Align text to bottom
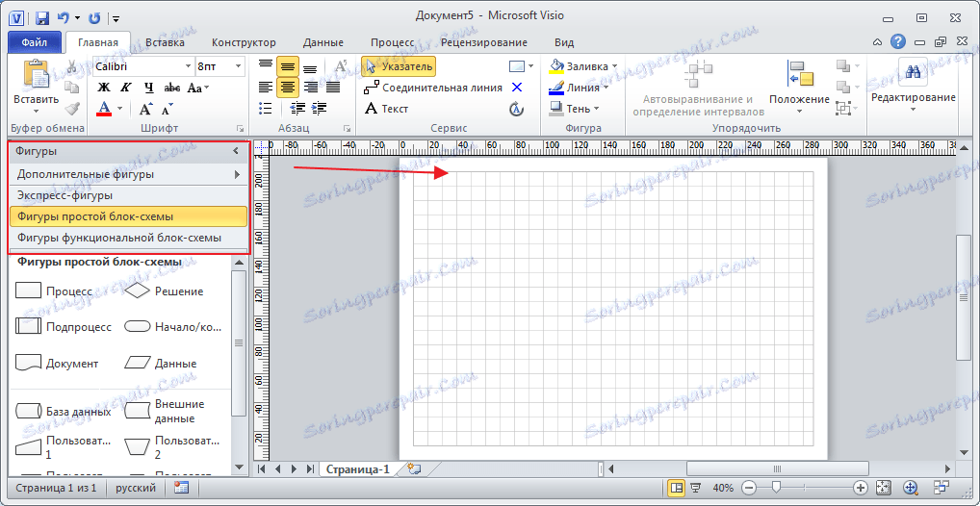The width and height of the screenshot is (980, 506). click(x=310, y=67)
